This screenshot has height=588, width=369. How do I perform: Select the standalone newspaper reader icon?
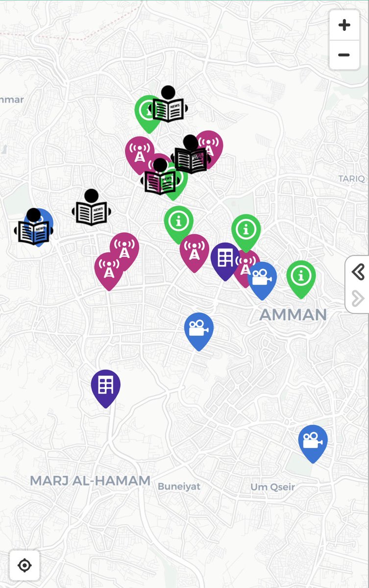[x=92, y=208]
